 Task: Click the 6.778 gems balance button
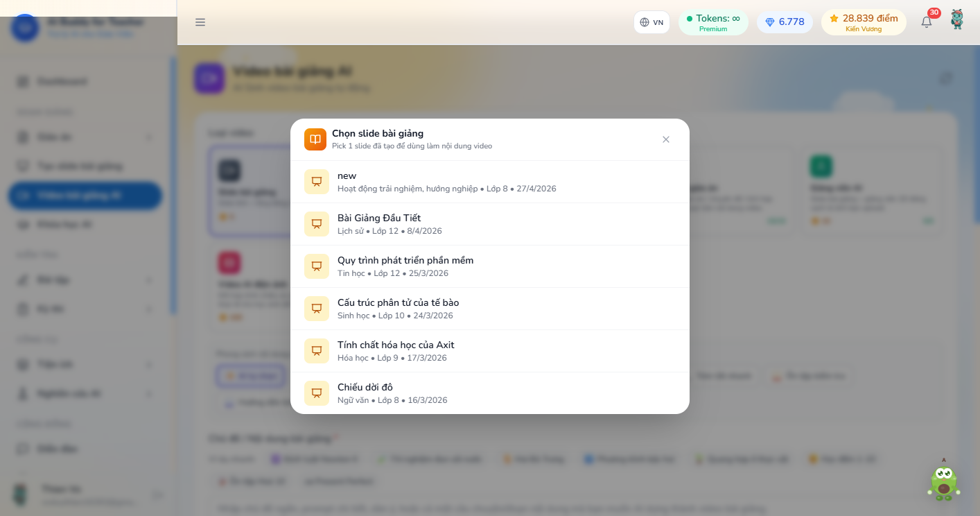click(x=785, y=22)
